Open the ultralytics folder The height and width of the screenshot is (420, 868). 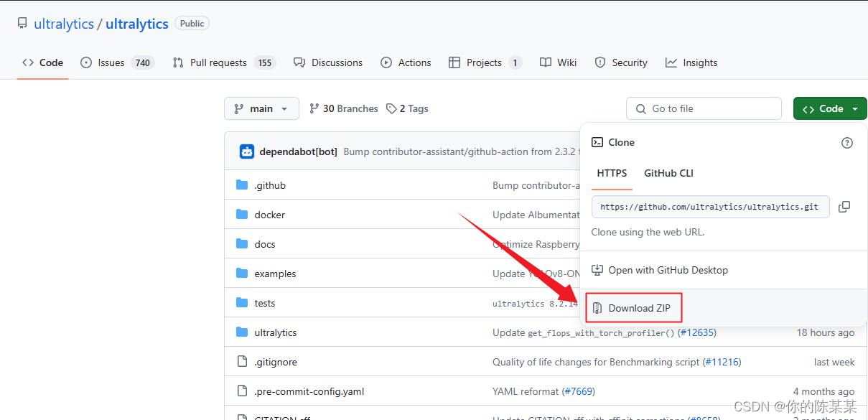276,332
